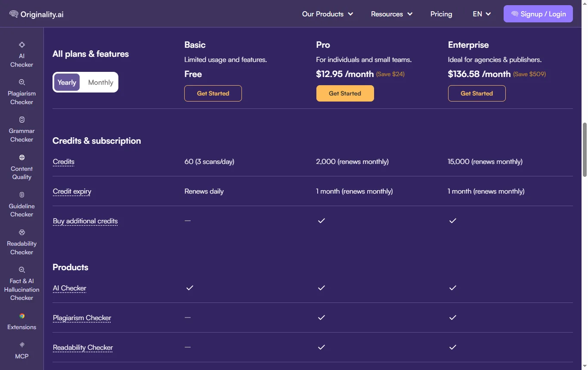The width and height of the screenshot is (588, 370).
Task: Click the Credits feature label
Action: click(64, 162)
